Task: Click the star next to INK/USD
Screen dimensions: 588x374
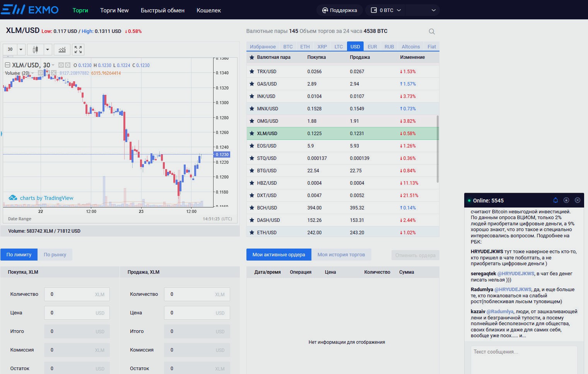Action: point(252,96)
